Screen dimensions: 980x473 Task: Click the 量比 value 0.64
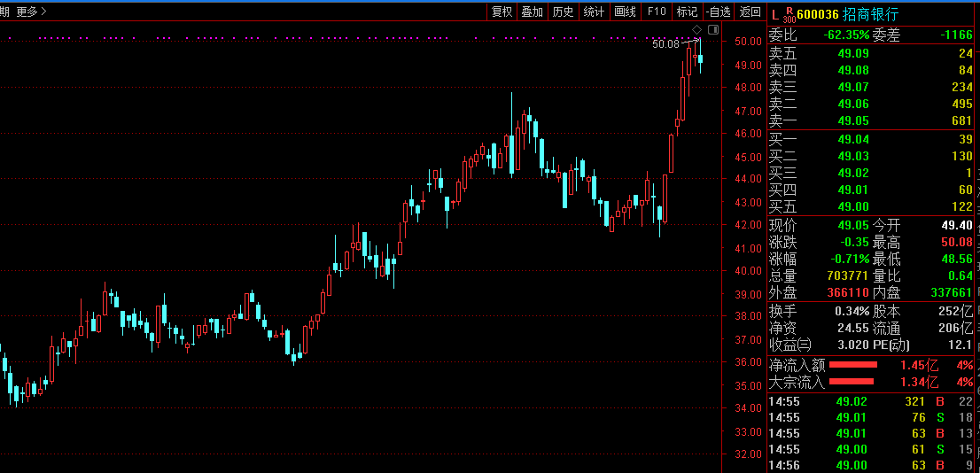pos(961,275)
